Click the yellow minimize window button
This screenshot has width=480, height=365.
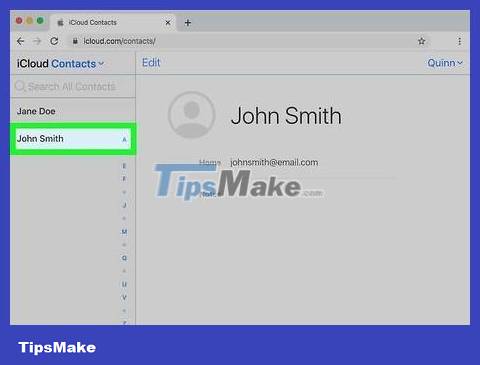(30, 21)
